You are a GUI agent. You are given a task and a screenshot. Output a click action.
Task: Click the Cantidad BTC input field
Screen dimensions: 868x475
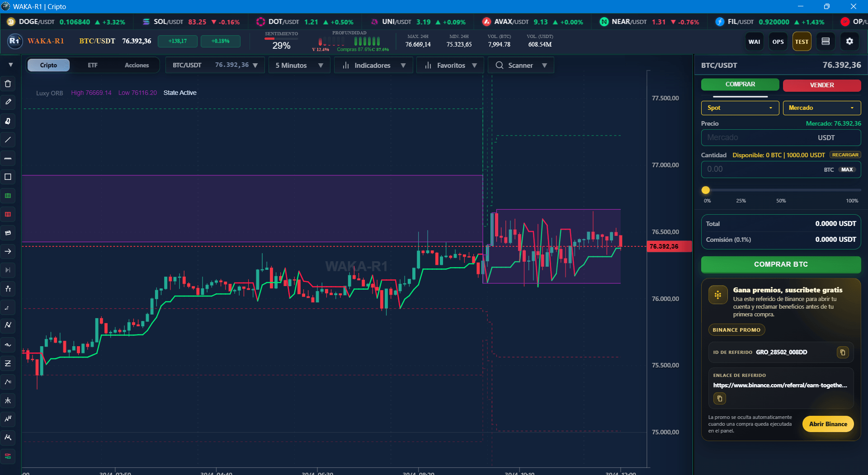(x=781, y=169)
